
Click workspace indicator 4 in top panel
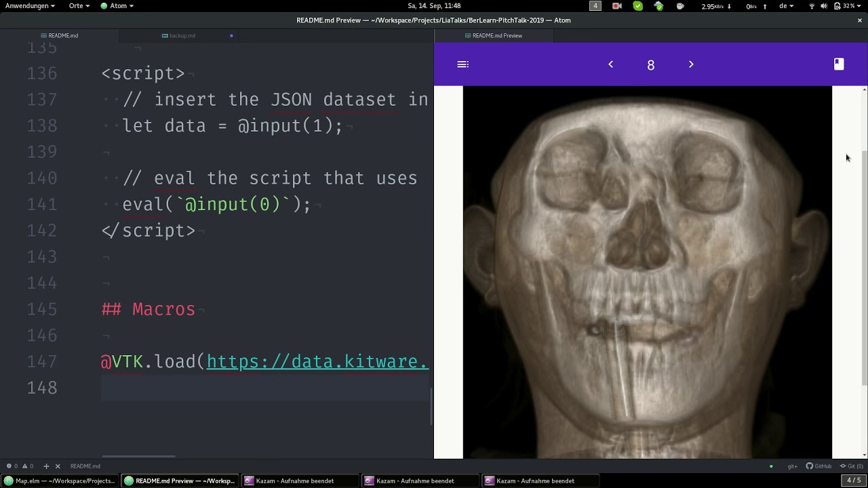595,5
